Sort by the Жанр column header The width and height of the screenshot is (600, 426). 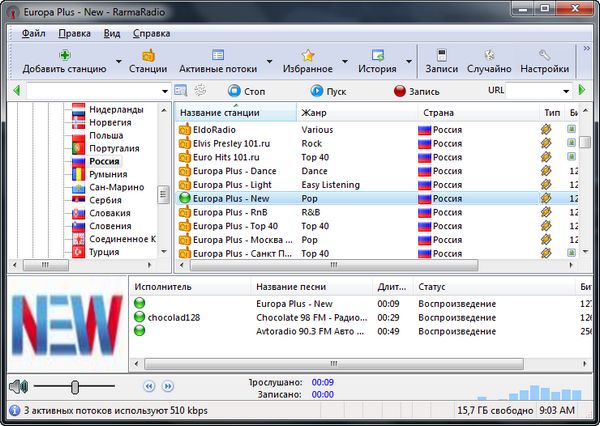coord(355,112)
